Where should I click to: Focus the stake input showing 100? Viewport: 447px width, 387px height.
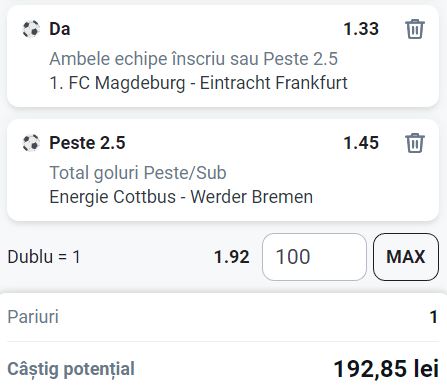(x=314, y=257)
